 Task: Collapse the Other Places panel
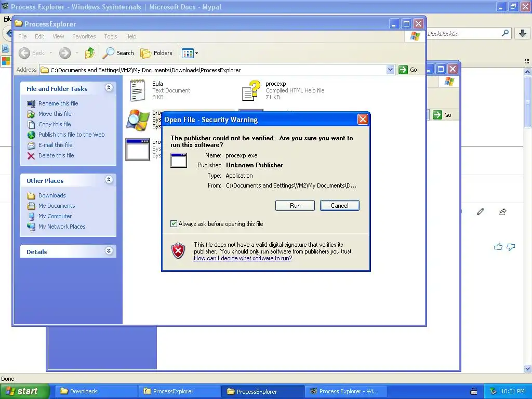109,180
